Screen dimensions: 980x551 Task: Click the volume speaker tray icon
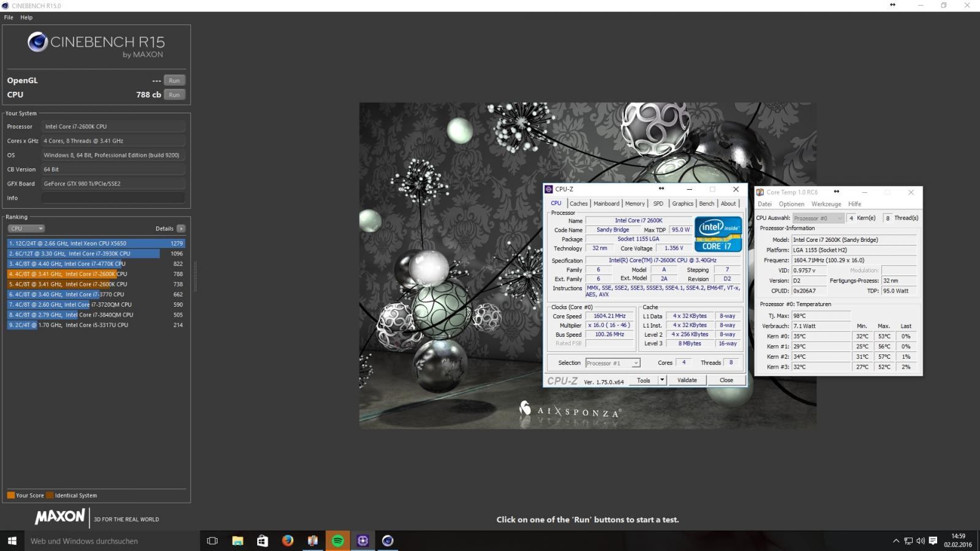click(x=921, y=541)
